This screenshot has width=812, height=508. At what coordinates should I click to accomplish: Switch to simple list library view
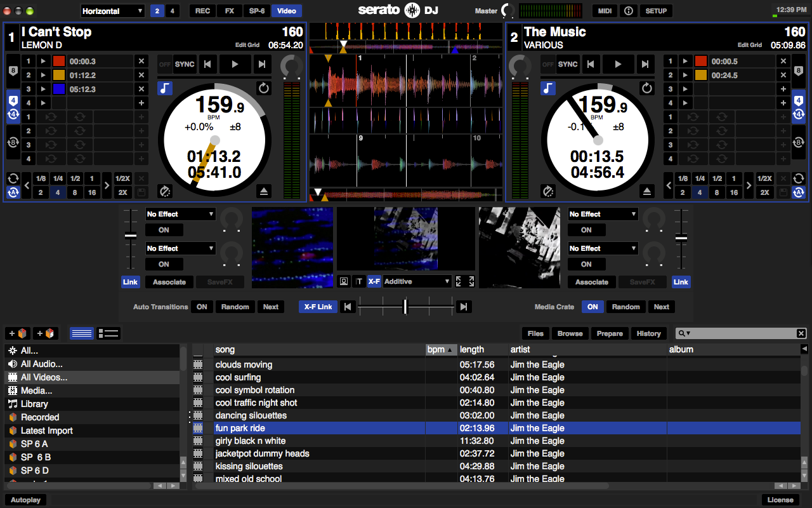(x=81, y=333)
